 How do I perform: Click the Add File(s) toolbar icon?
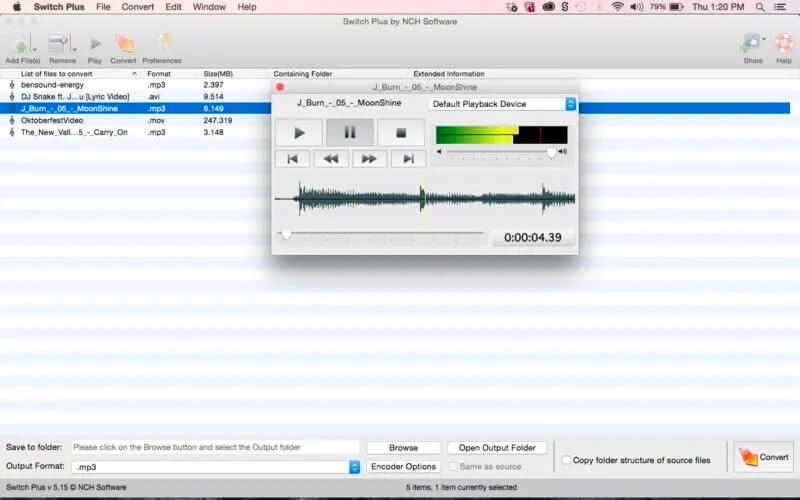(20, 45)
